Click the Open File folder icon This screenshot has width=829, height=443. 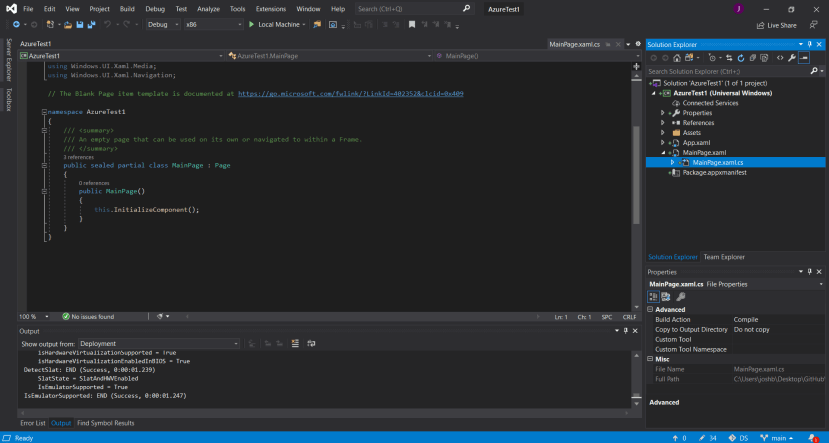click(68, 24)
